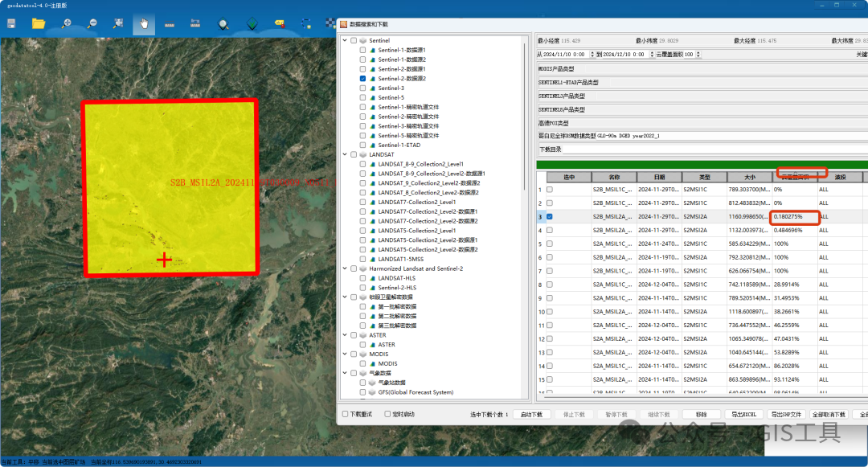The width and height of the screenshot is (868, 467).
Task: Click the GFS Global Forecast System icon
Action: coord(373,392)
